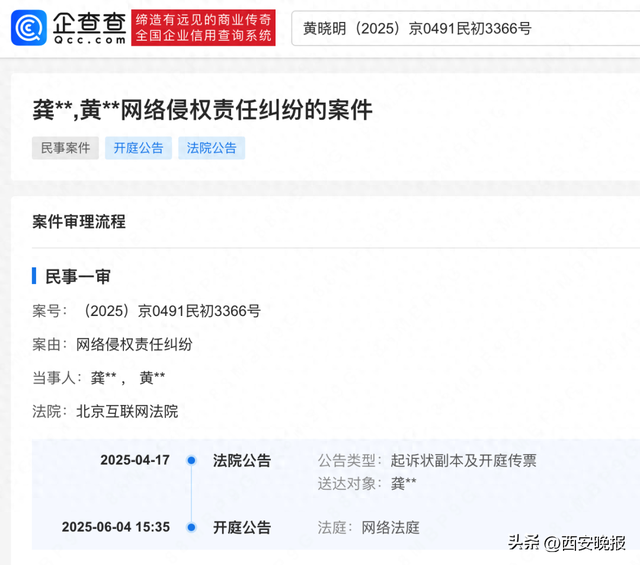Click the red 全国企业信用查询系统 banner
The width and height of the screenshot is (640, 565).
pyautogui.click(x=203, y=28)
